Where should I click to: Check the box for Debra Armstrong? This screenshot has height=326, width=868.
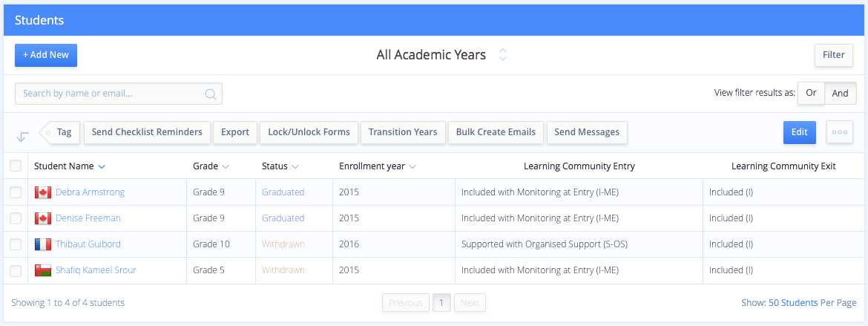tap(16, 192)
